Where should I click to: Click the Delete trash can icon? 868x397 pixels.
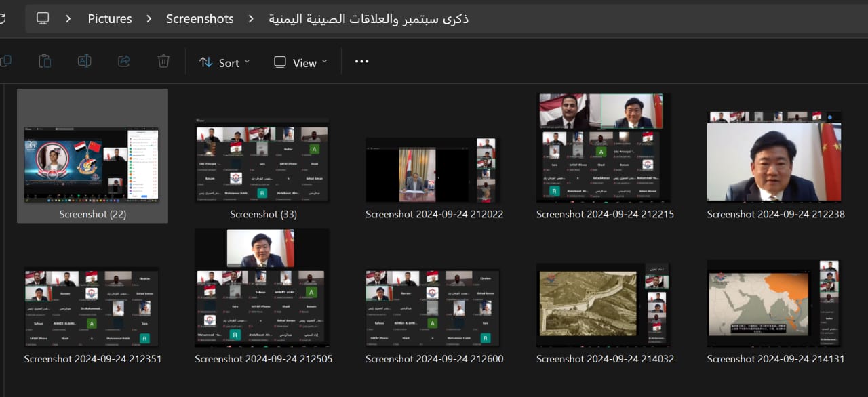(163, 62)
